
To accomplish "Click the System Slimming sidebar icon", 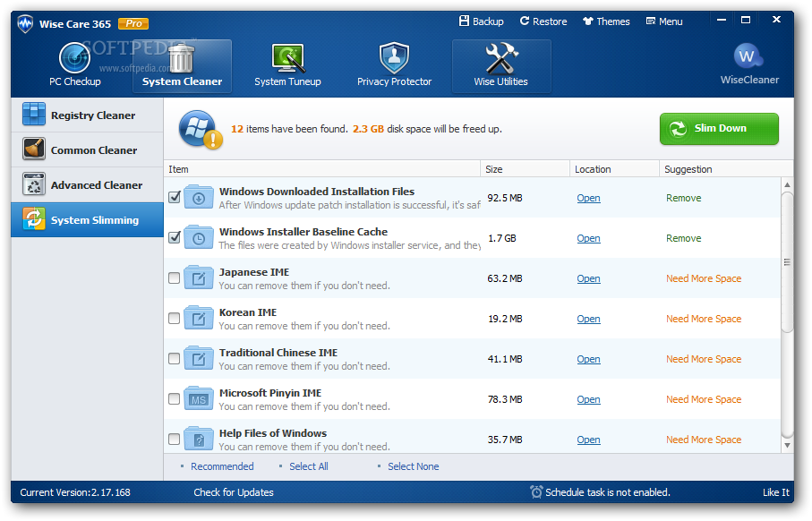I will point(34,219).
